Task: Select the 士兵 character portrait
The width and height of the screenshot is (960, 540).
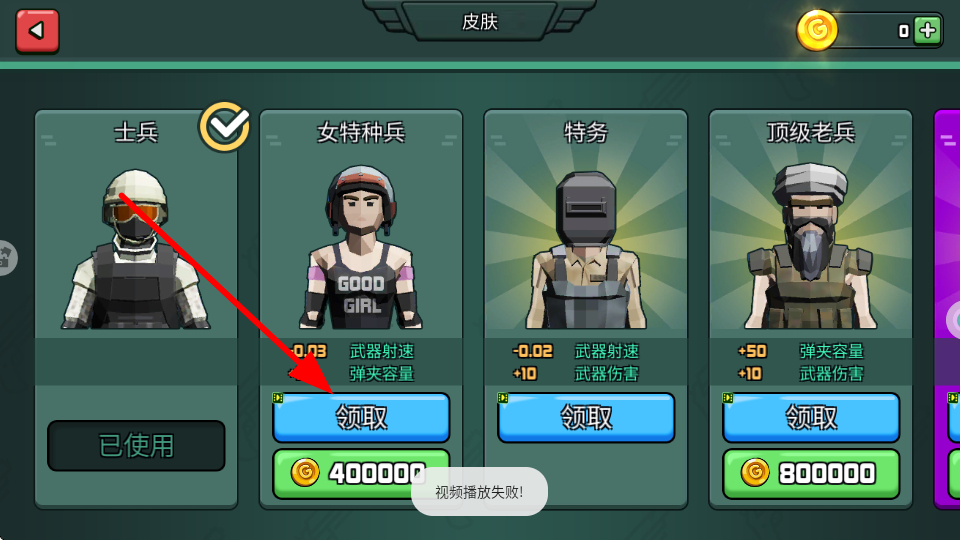Action: 135,249
